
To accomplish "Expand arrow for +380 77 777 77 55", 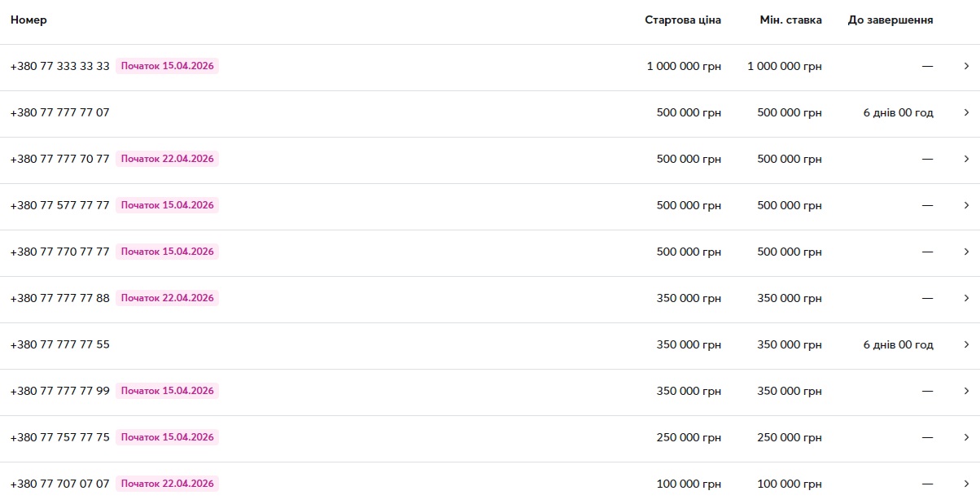I will tap(966, 345).
